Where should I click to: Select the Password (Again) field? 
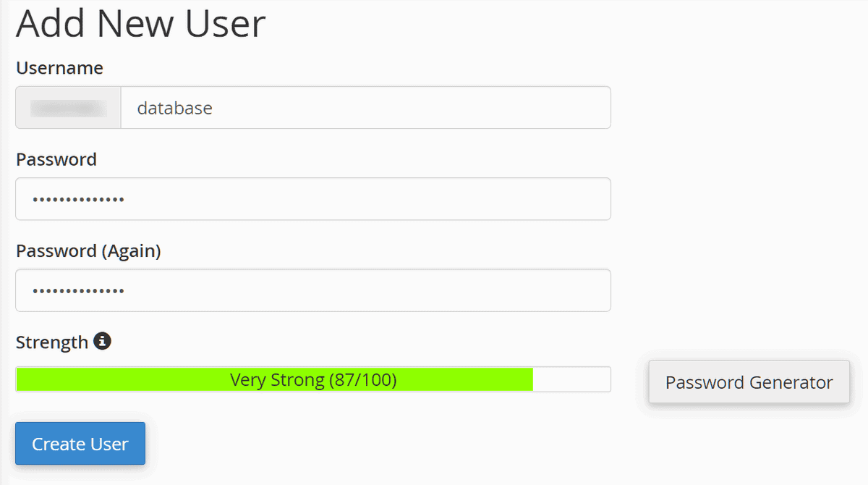point(312,290)
